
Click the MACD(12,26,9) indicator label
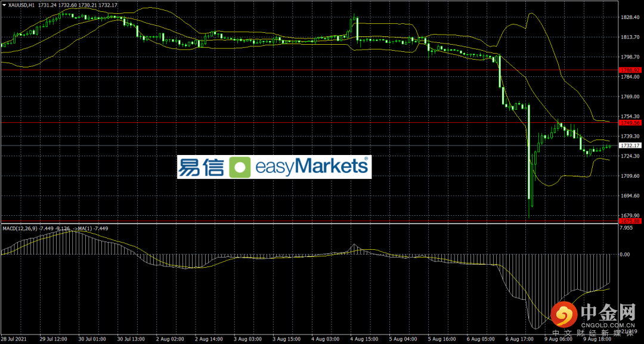pyautogui.click(x=19, y=228)
